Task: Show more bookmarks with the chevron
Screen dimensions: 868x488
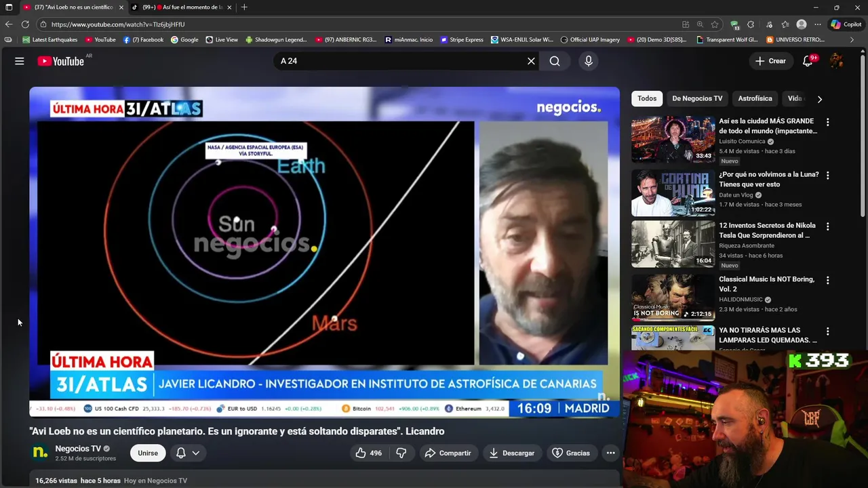Action: pos(852,40)
